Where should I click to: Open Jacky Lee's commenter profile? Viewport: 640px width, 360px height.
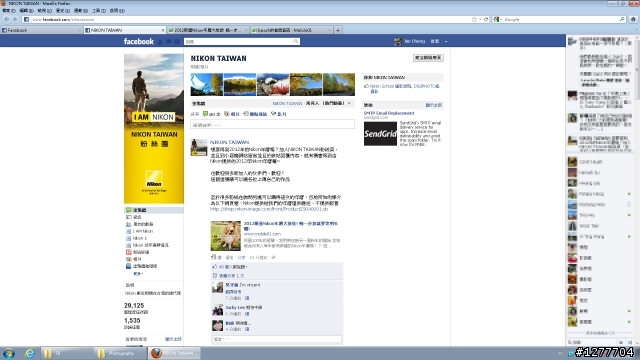[x=235, y=307]
